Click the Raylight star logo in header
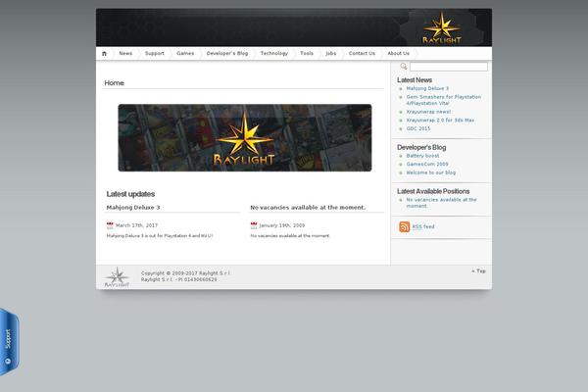Viewport: 588px width, 392px height. (x=442, y=28)
